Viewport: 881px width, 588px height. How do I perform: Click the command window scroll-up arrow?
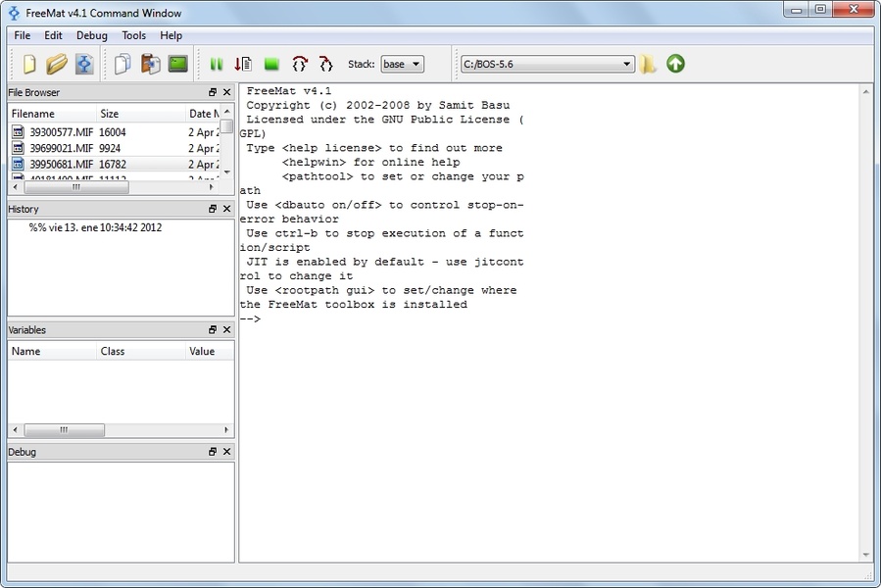[866, 91]
